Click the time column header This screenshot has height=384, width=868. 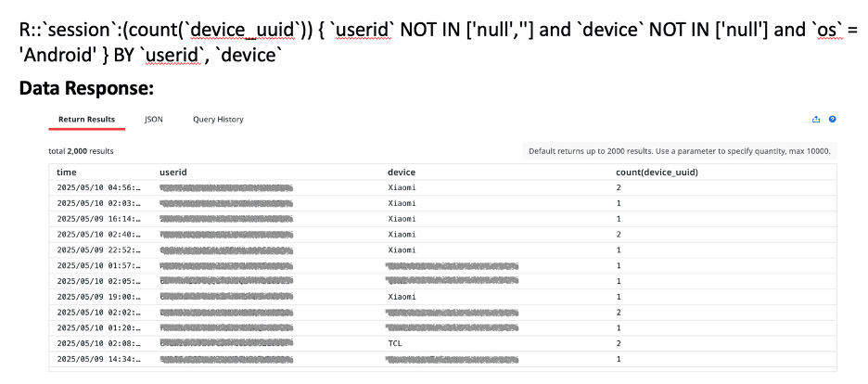click(67, 172)
